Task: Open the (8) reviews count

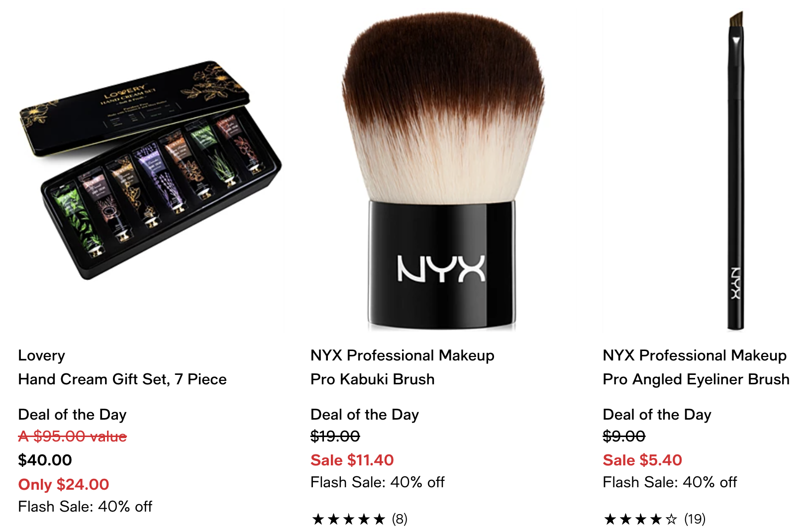Action: pos(400,519)
